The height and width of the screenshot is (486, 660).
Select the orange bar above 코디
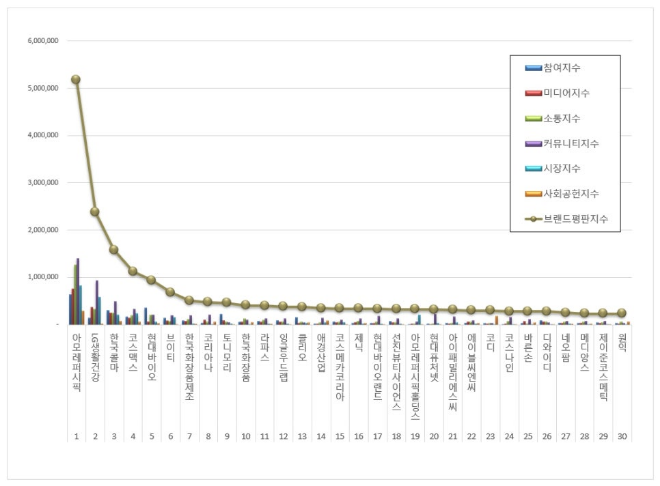pos(496,319)
